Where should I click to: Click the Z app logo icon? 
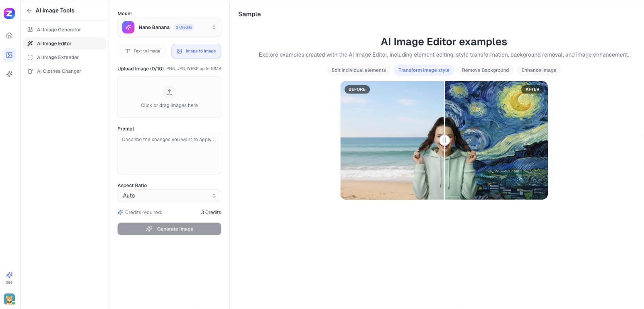pyautogui.click(x=9, y=13)
